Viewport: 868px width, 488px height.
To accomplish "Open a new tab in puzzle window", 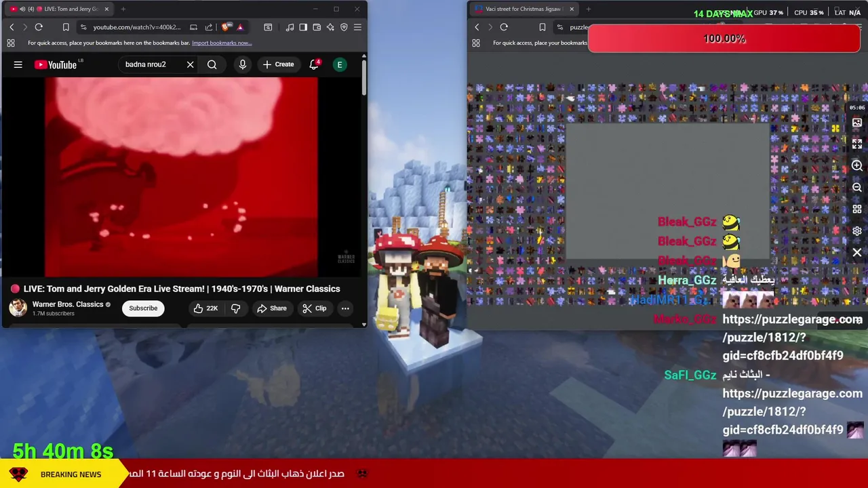I will (x=588, y=9).
